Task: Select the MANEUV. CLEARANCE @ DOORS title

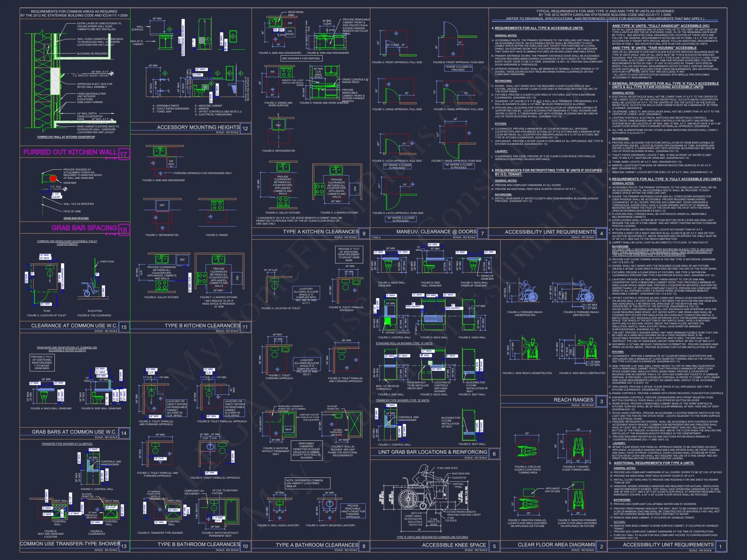Action: coord(436,232)
